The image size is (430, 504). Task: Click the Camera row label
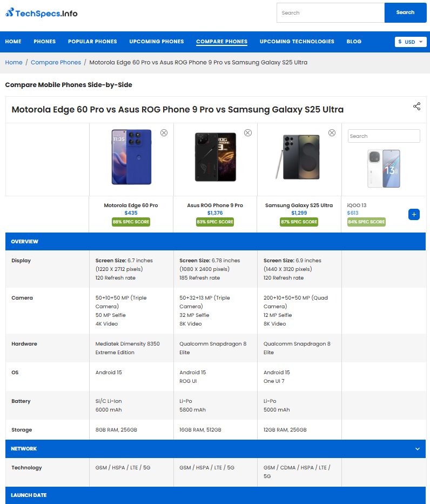point(22,297)
